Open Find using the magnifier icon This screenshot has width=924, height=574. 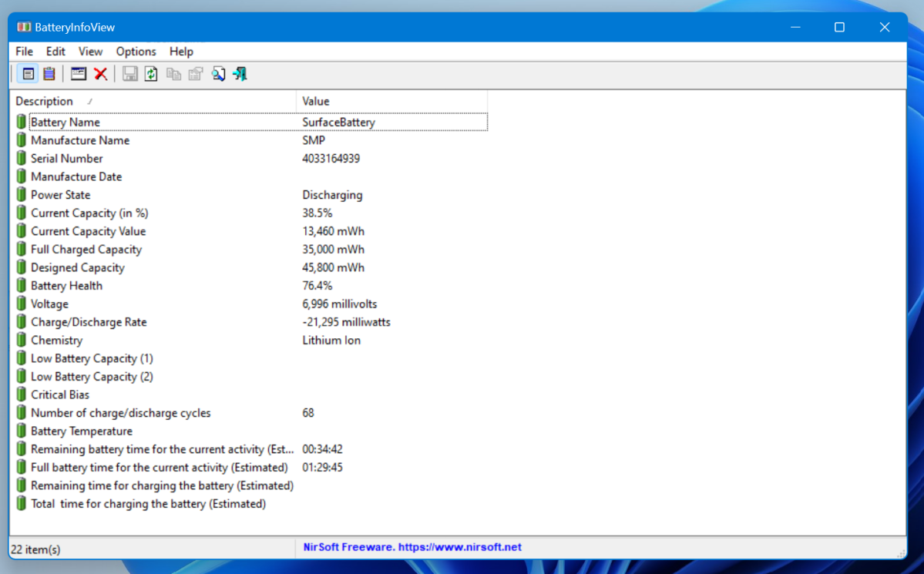coord(218,74)
